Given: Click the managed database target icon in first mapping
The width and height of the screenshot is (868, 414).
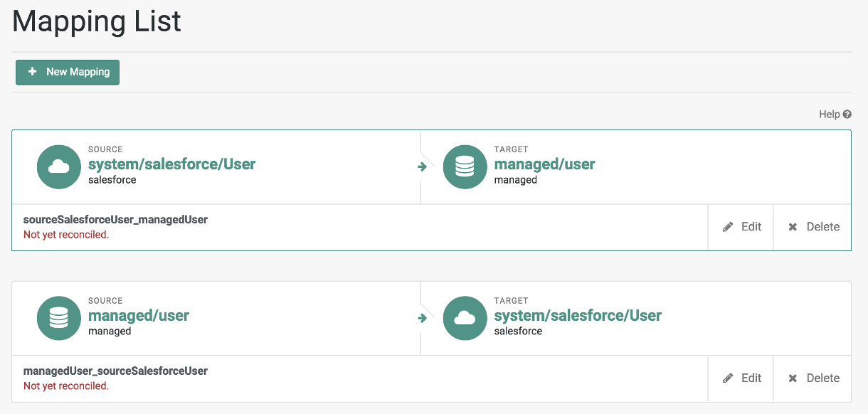Looking at the screenshot, I should (465, 167).
